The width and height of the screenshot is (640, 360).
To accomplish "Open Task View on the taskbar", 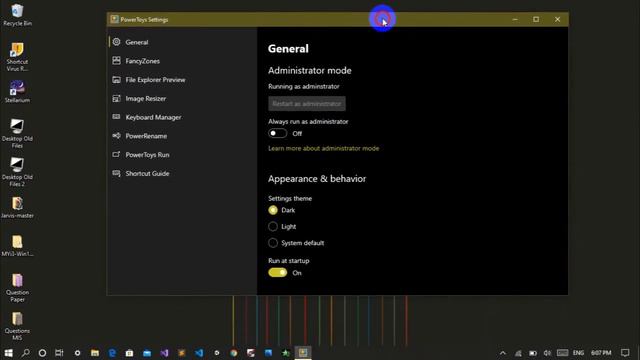I will pos(59,353).
